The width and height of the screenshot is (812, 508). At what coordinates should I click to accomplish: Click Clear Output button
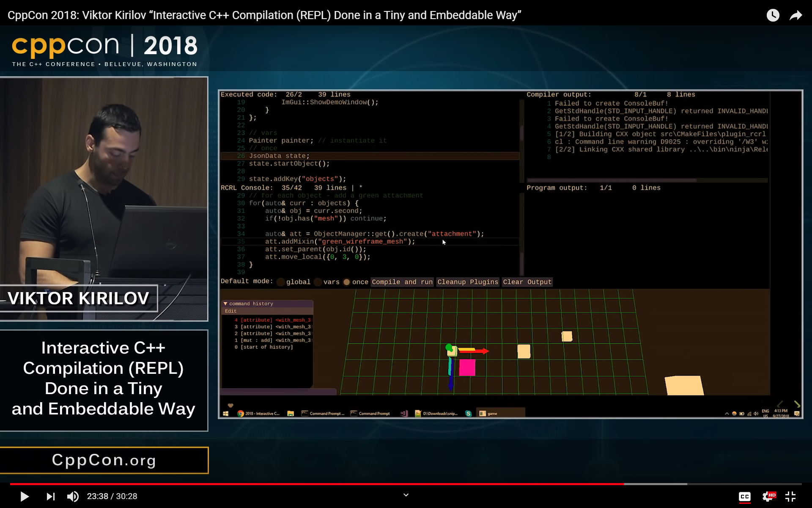point(527,282)
